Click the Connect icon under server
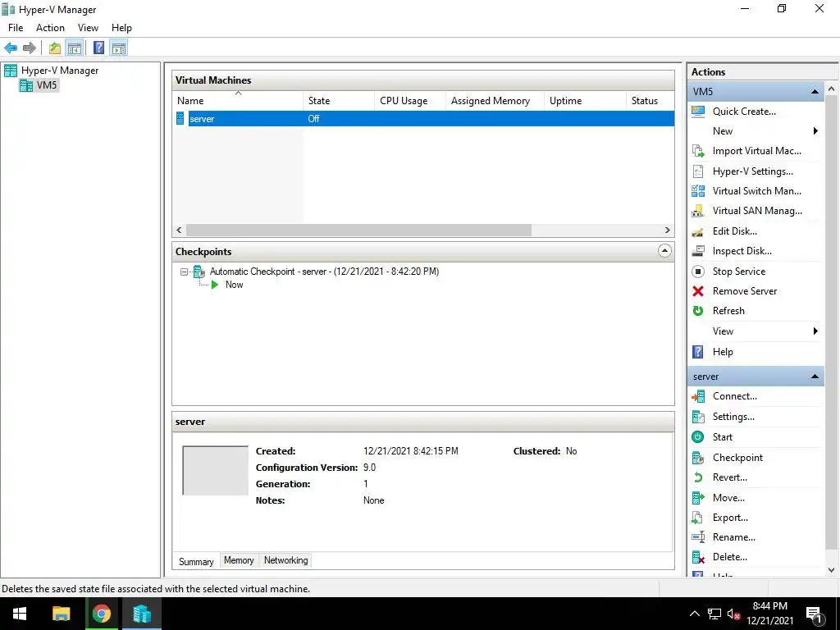 tap(698, 396)
